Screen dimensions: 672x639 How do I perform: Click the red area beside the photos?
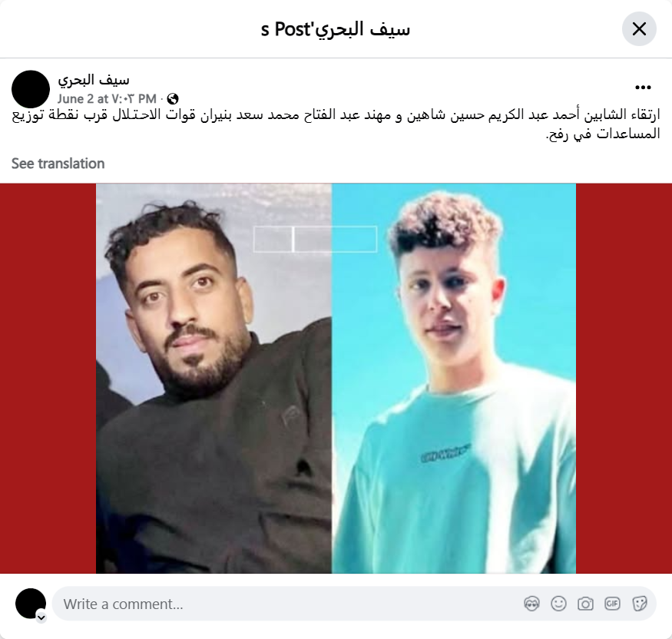48,379
